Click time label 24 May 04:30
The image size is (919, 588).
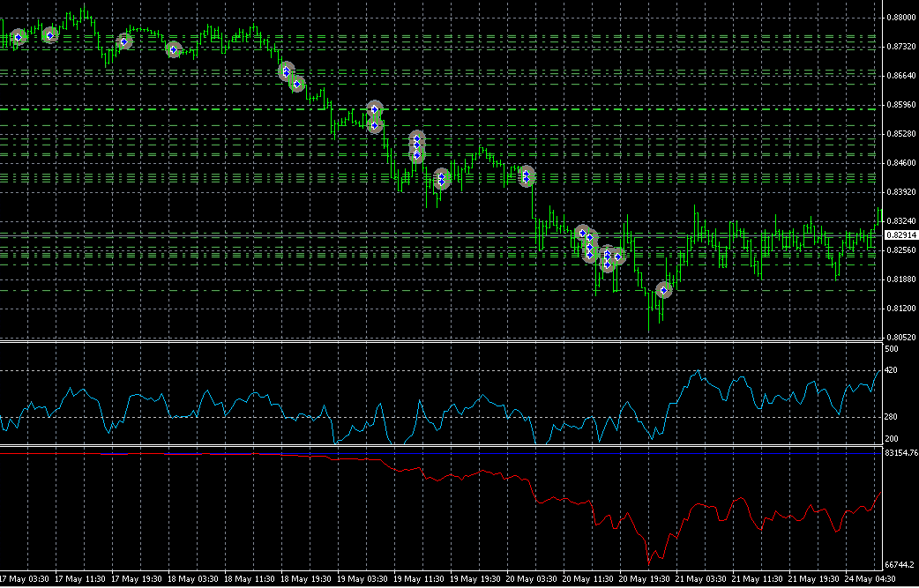870,578
